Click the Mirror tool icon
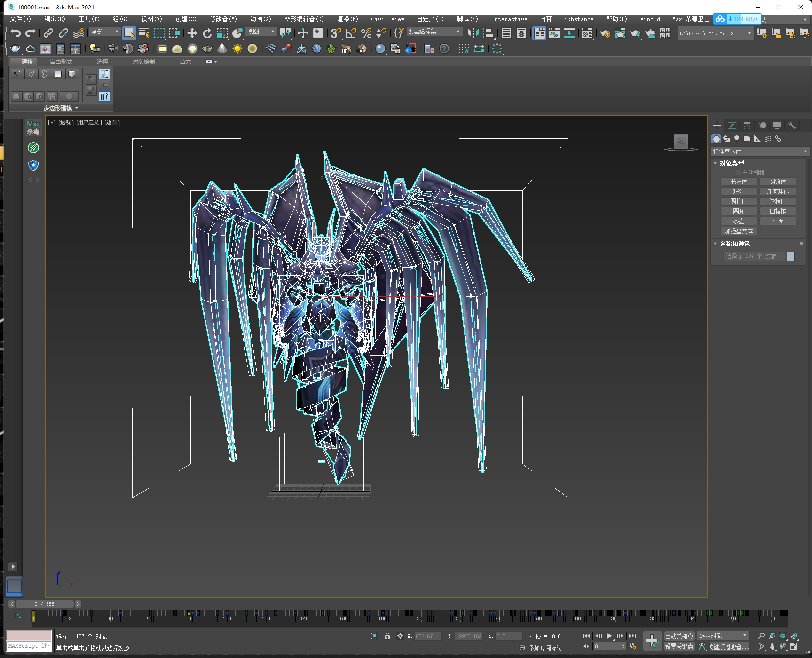 pyautogui.click(x=473, y=33)
